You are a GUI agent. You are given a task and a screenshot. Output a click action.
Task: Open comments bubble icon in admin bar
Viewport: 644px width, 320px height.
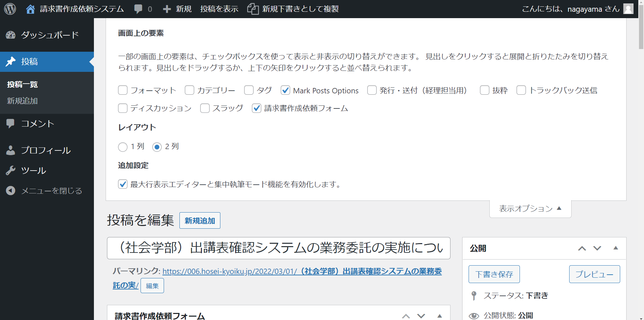pos(138,9)
